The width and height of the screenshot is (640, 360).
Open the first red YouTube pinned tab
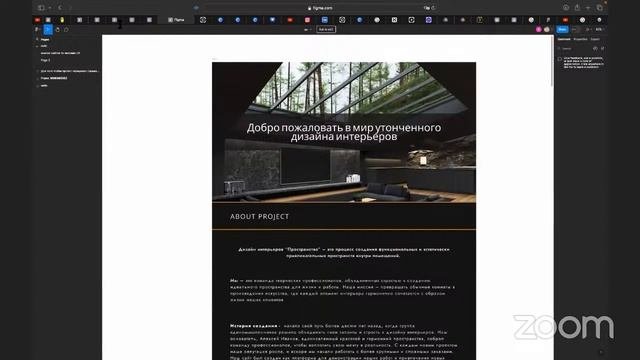coord(37,20)
